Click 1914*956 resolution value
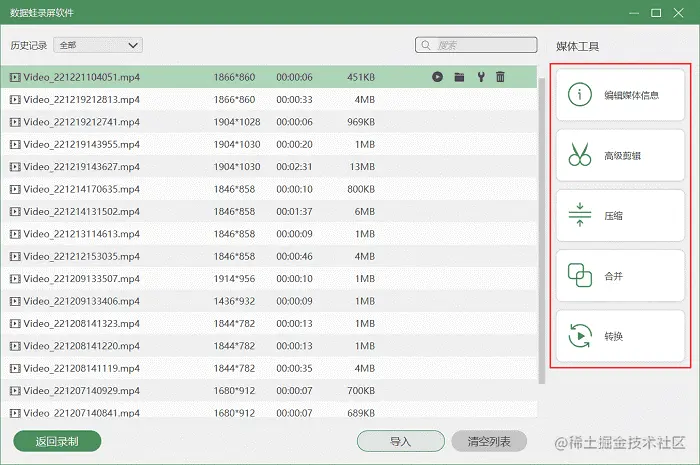This screenshot has width=700, height=465. tap(234, 279)
